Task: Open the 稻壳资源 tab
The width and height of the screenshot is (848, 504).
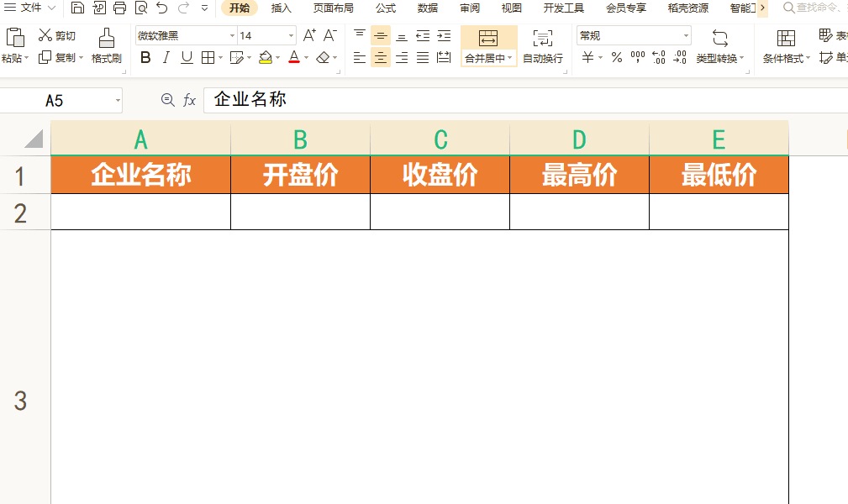Action: [x=688, y=8]
